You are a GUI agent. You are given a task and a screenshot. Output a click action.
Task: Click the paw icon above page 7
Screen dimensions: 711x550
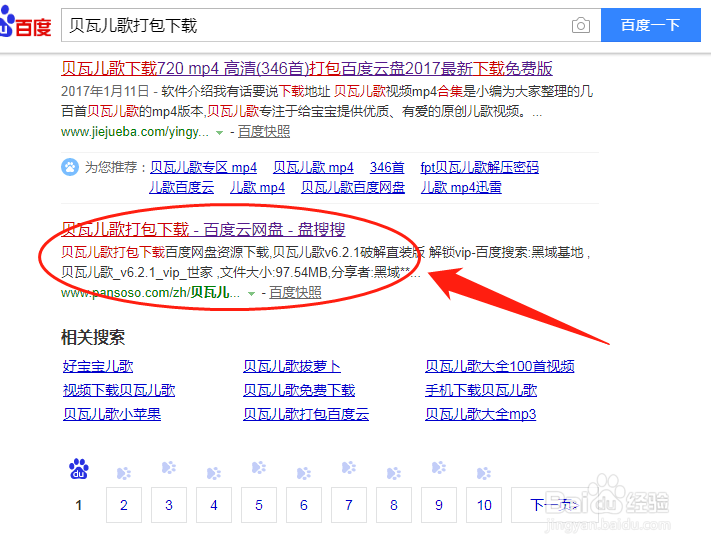click(349, 467)
